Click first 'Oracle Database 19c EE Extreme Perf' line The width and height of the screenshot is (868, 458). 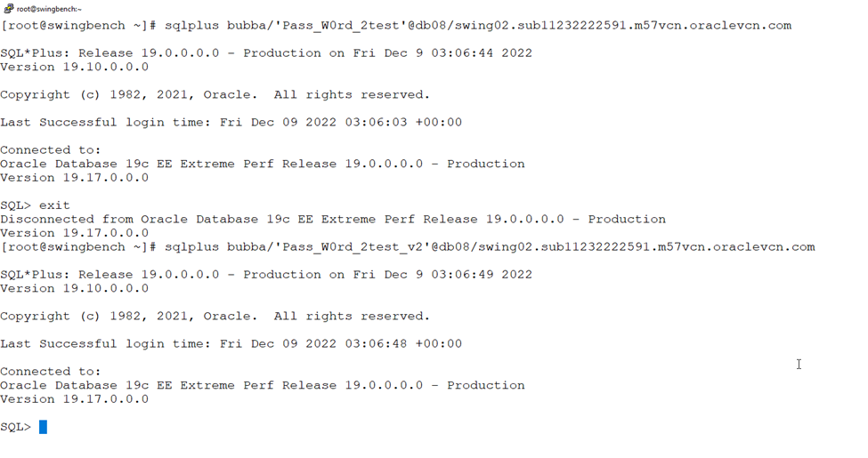263,164
